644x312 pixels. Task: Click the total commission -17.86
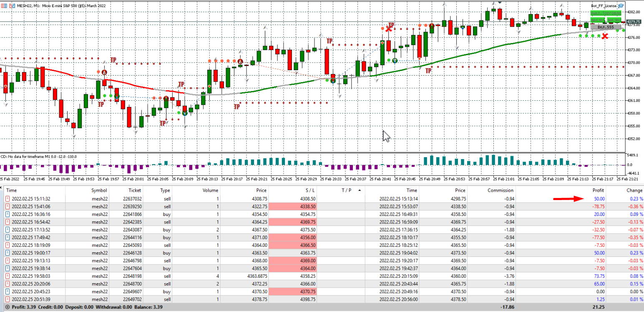[x=507, y=307]
